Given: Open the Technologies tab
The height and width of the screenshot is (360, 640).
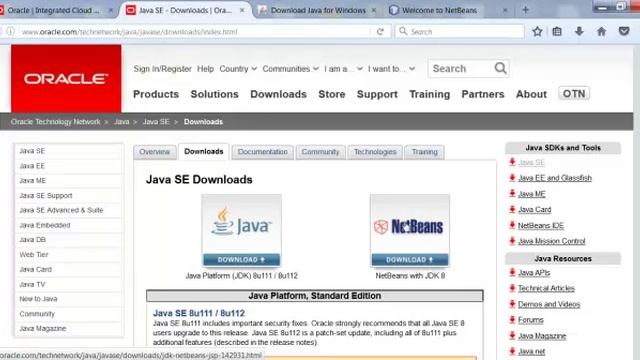Looking at the screenshot, I should [x=375, y=152].
